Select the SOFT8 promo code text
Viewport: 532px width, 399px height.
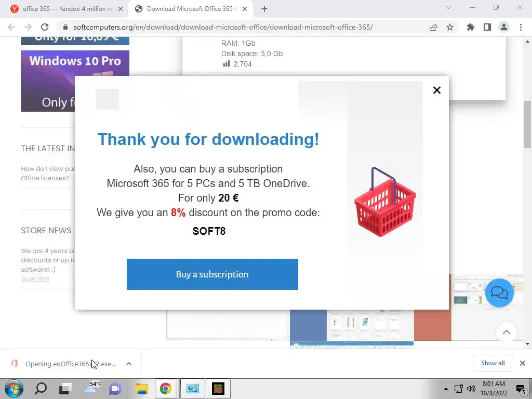coord(209,231)
